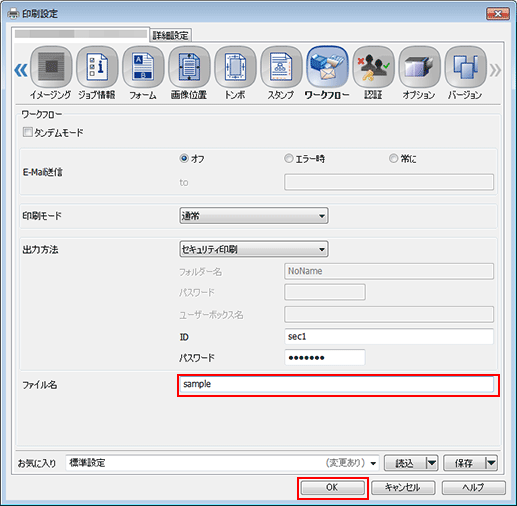The height and width of the screenshot is (506, 517).
Task: Open the 認証 authentication icon
Action: 373,67
